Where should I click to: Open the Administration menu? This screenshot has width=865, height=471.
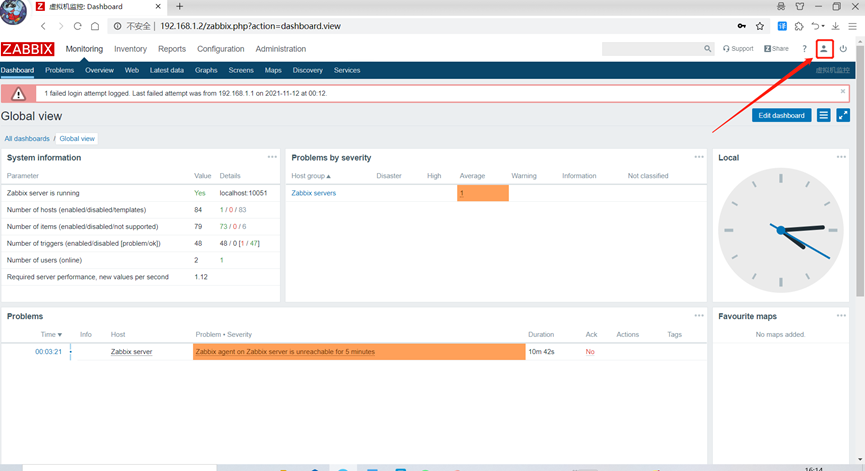[x=280, y=49]
